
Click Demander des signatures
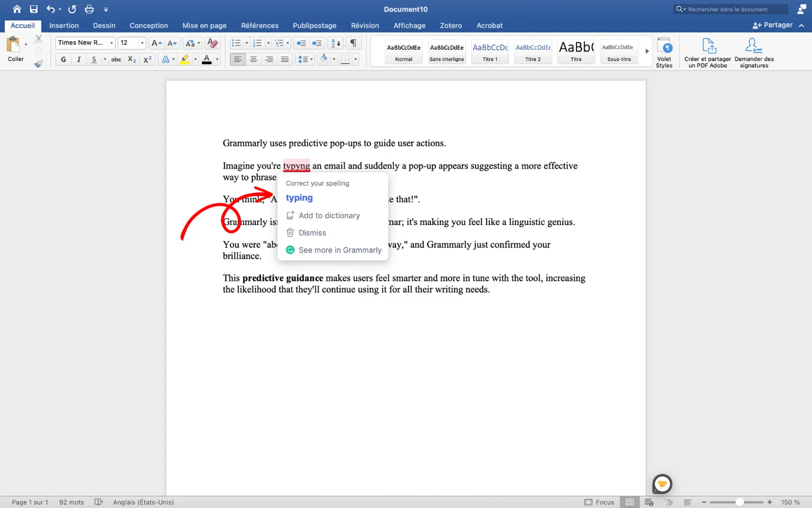pos(754,52)
